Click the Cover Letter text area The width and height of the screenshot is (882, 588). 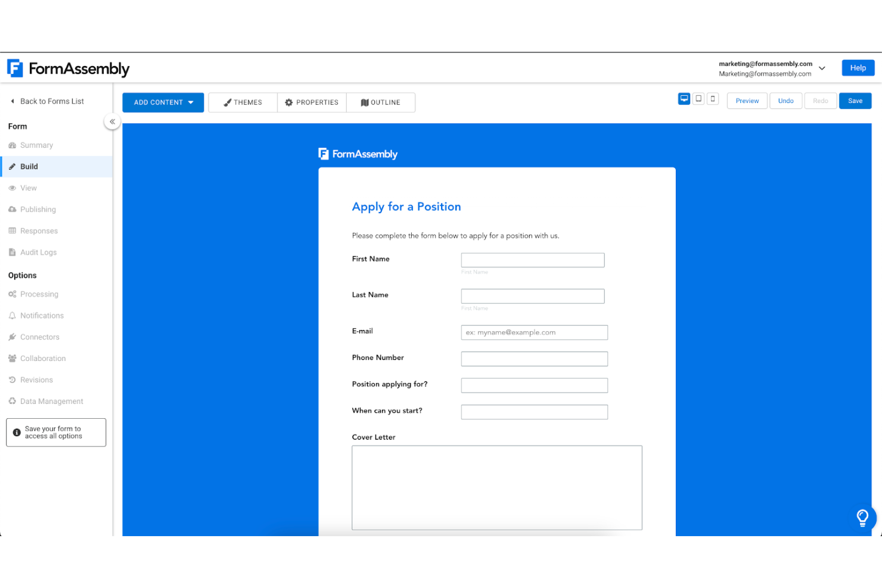(497, 488)
